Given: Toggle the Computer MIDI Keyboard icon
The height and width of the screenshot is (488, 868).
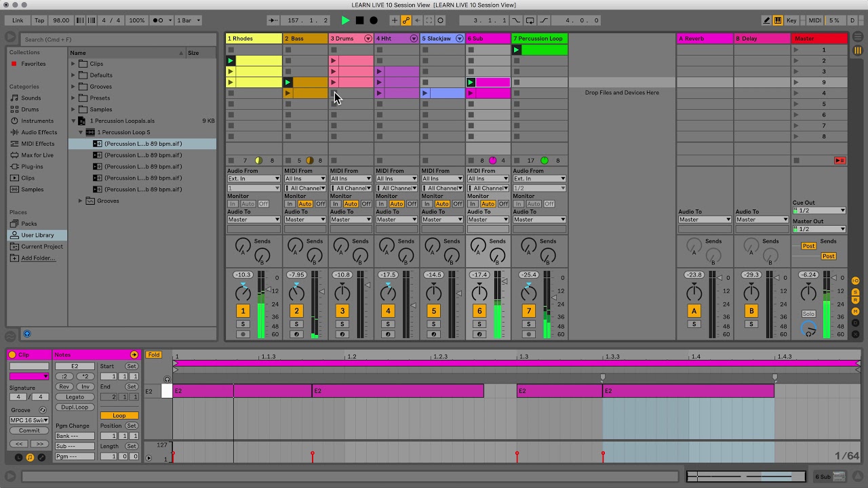Looking at the screenshot, I should 777,20.
